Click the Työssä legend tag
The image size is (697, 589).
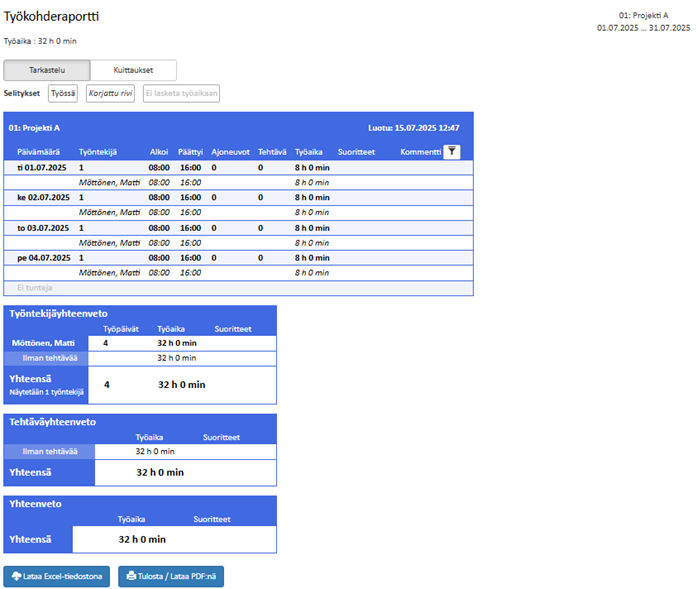63,93
